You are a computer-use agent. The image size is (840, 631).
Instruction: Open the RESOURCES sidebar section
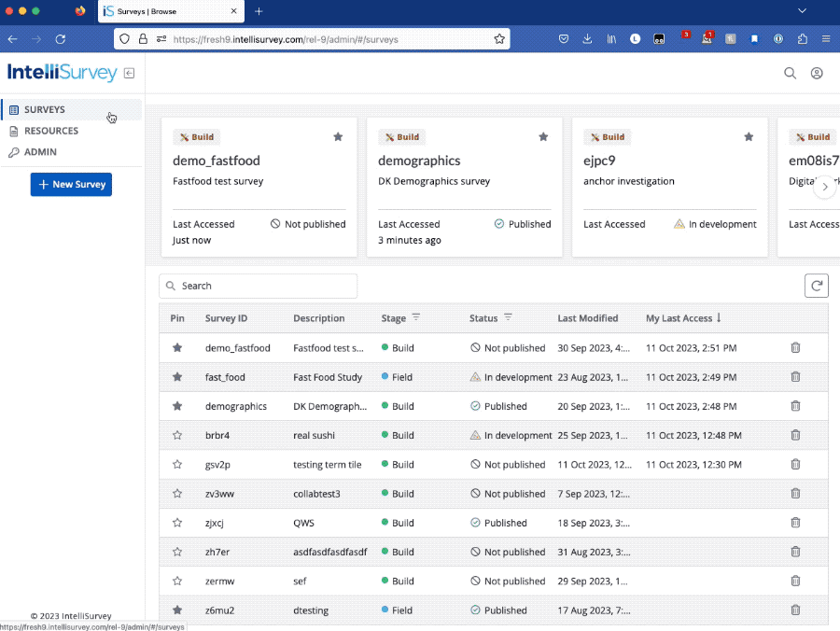(72, 131)
